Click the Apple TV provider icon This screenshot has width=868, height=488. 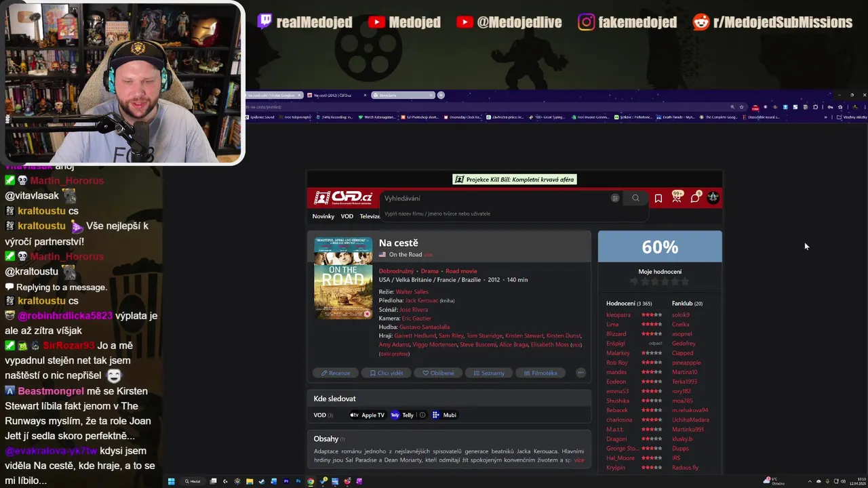tap(355, 415)
